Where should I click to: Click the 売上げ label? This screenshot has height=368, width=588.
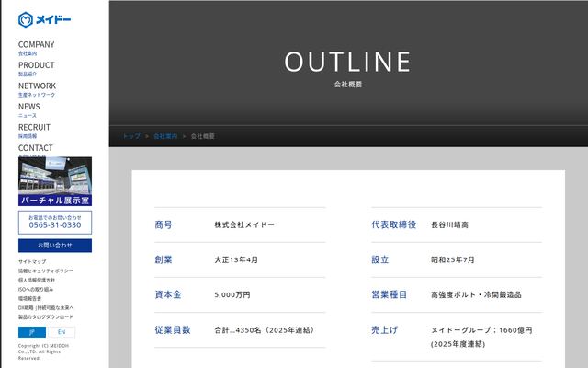pos(385,330)
